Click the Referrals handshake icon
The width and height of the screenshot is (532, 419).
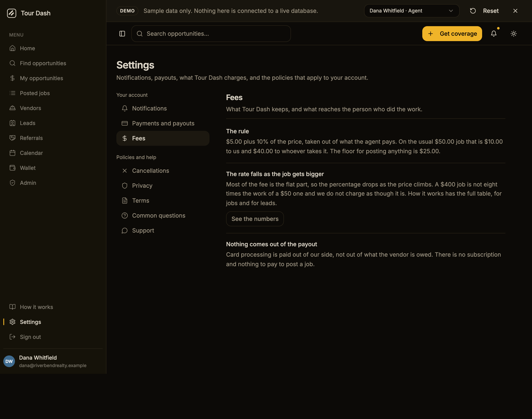(12, 138)
